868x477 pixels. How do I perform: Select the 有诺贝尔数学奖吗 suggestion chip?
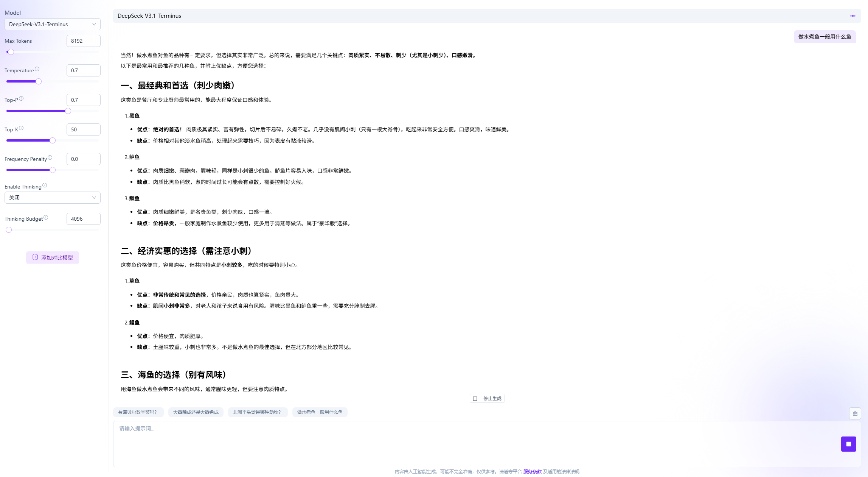pyautogui.click(x=138, y=412)
